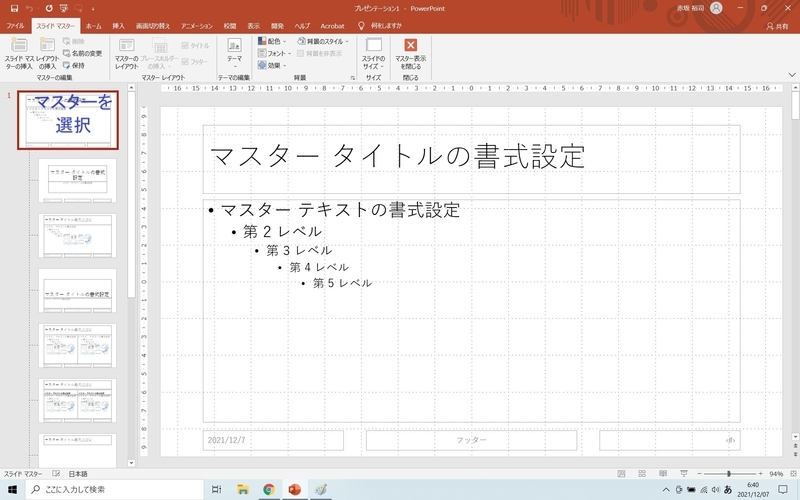This screenshot has height=500, width=800.
Task: Click the マスター タイトルの書式設定 title placeholder
Action: point(471,159)
